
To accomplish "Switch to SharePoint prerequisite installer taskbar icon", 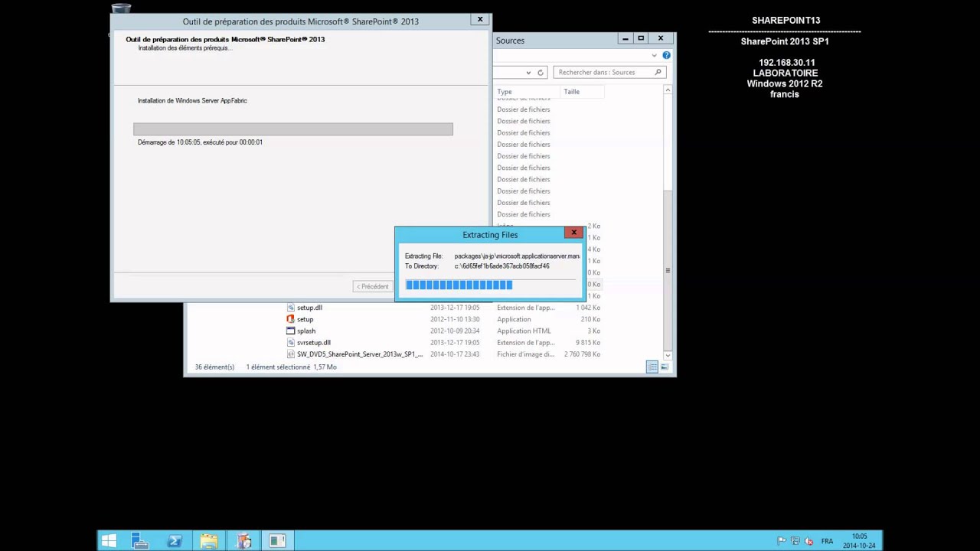I will (243, 541).
